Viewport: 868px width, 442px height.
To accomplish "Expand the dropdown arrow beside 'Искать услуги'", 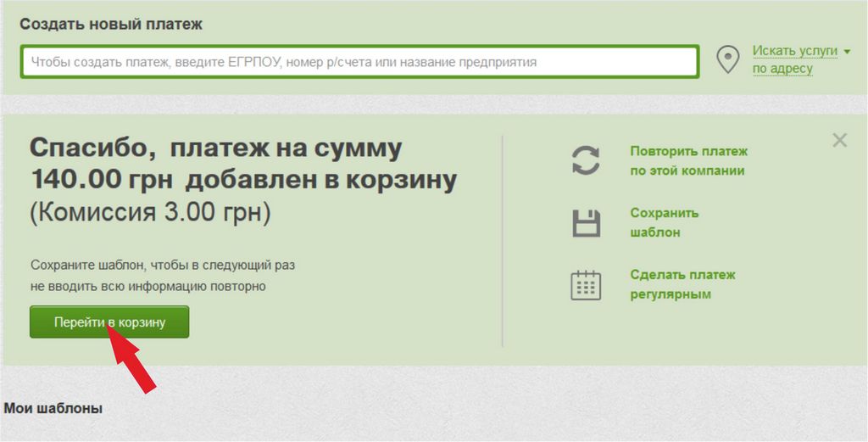I will click(x=847, y=52).
